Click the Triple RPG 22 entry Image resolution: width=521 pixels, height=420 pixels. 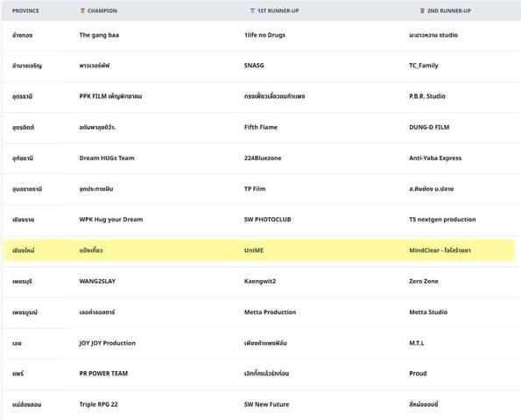(x=98, y=404)
